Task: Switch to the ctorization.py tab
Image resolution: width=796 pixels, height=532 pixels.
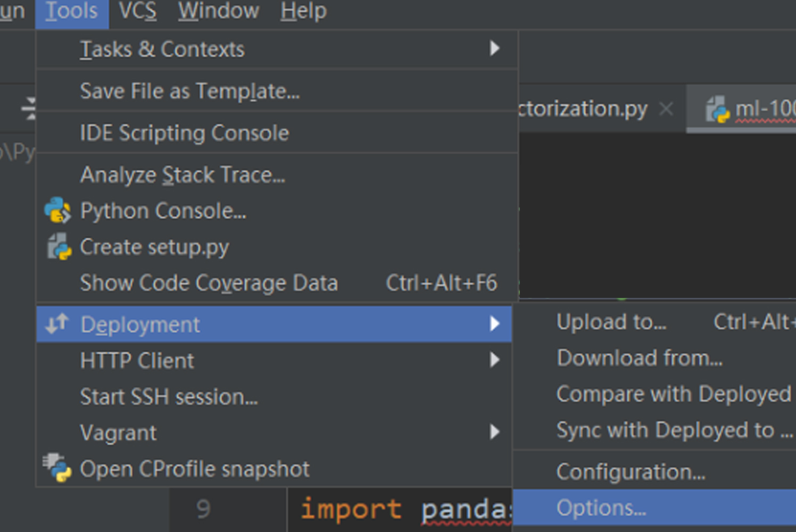Action: [x=583, y=109]
